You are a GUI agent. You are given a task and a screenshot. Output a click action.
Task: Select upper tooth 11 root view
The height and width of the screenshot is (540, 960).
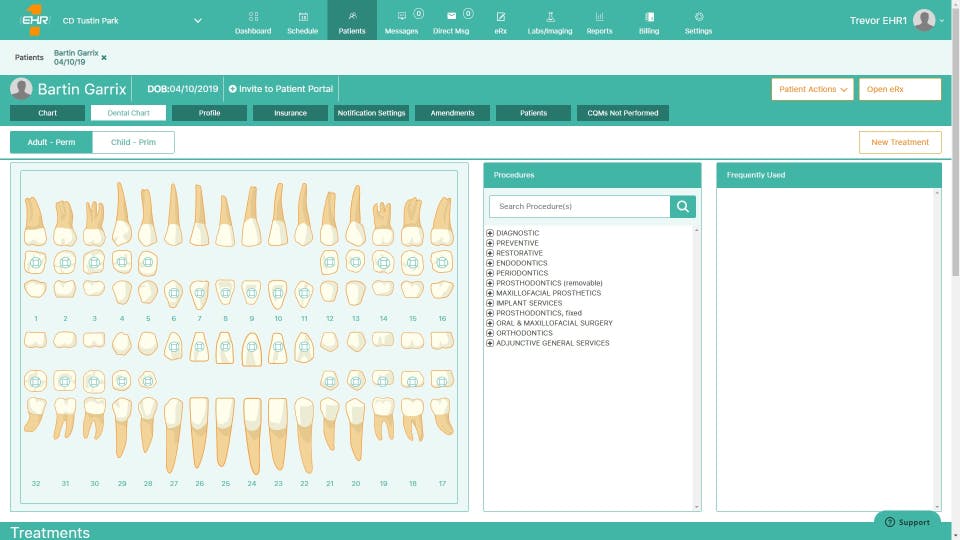(304, 214)
